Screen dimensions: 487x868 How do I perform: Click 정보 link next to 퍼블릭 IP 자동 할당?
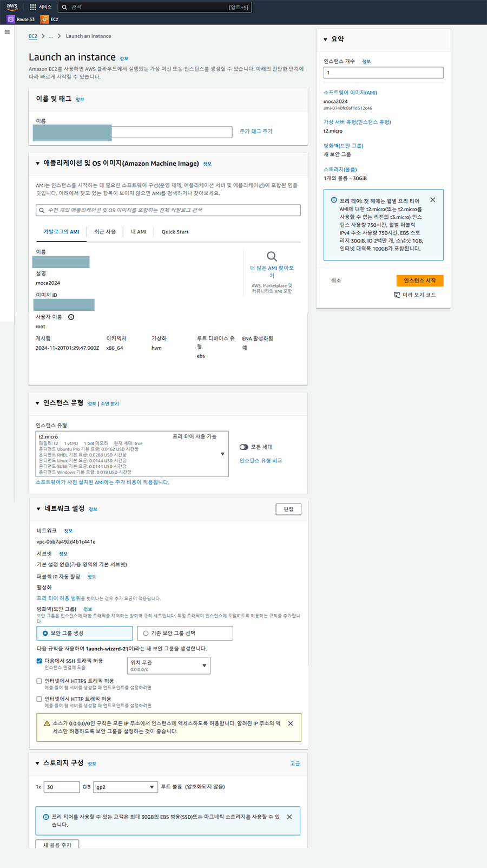pos(91,577)
